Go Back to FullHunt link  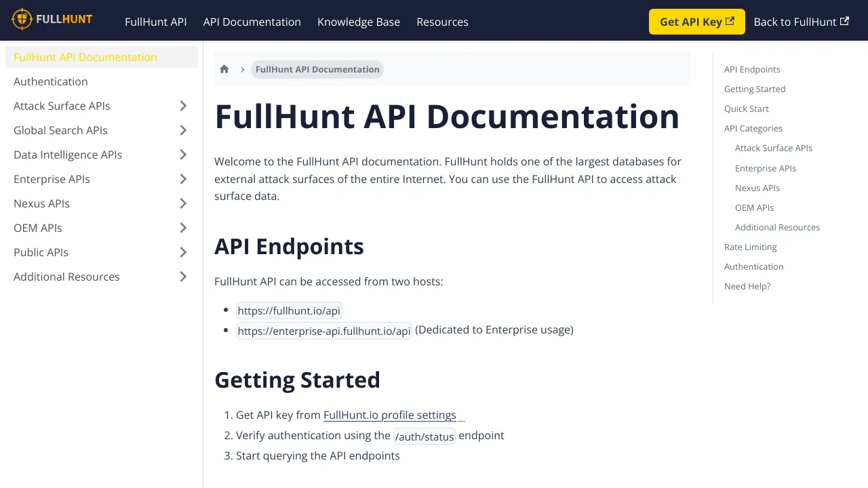point(802,22)
